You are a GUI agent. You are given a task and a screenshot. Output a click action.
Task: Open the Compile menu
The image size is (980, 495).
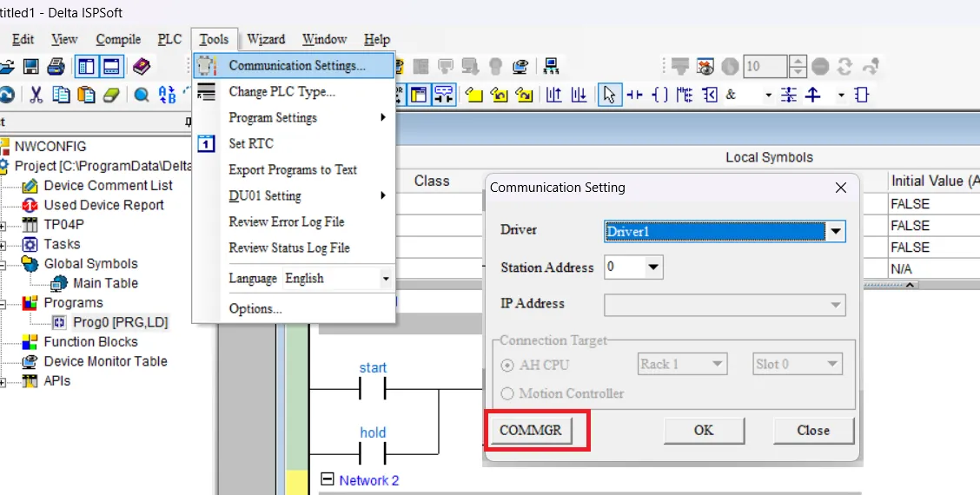coord(118,39)
